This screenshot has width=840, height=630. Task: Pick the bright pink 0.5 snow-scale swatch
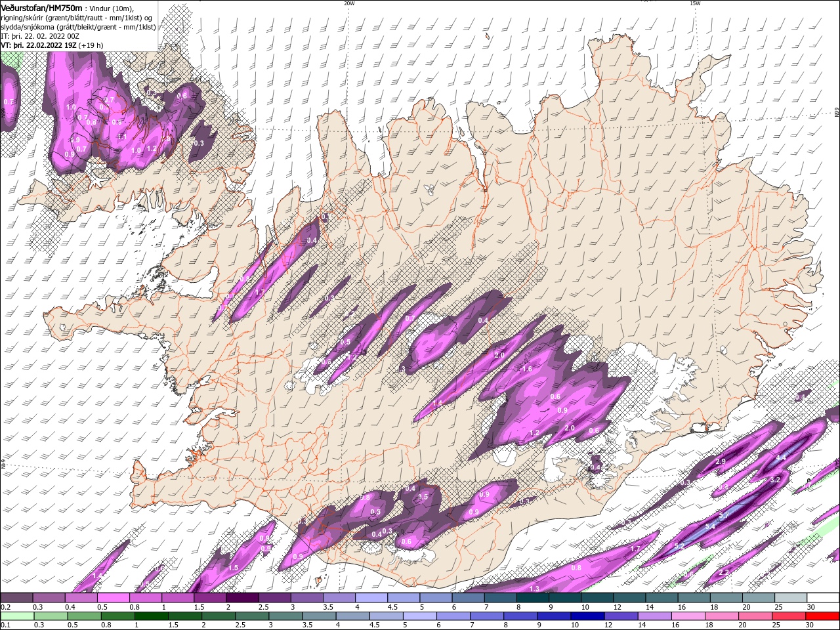(113, 598)
